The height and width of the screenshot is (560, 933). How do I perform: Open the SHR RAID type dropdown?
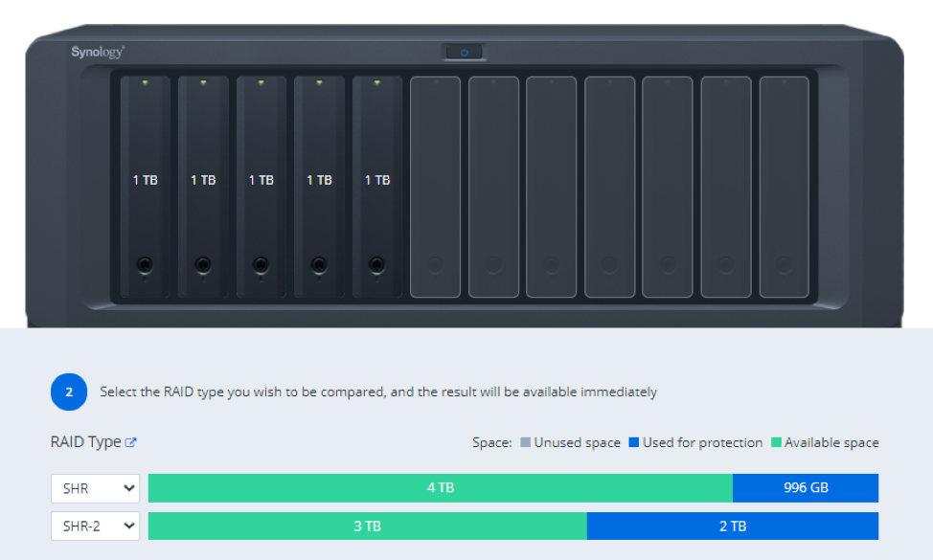[x=96, y=488]
